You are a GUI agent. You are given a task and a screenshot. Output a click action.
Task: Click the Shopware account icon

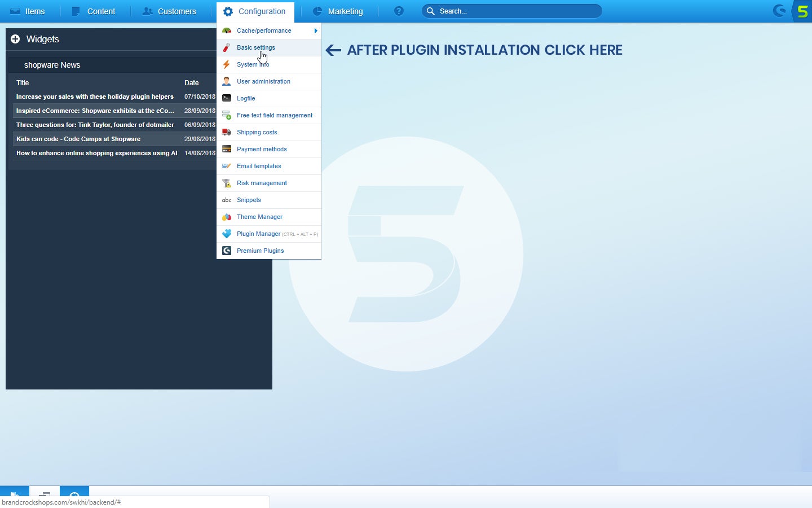[x=779, y=11]
